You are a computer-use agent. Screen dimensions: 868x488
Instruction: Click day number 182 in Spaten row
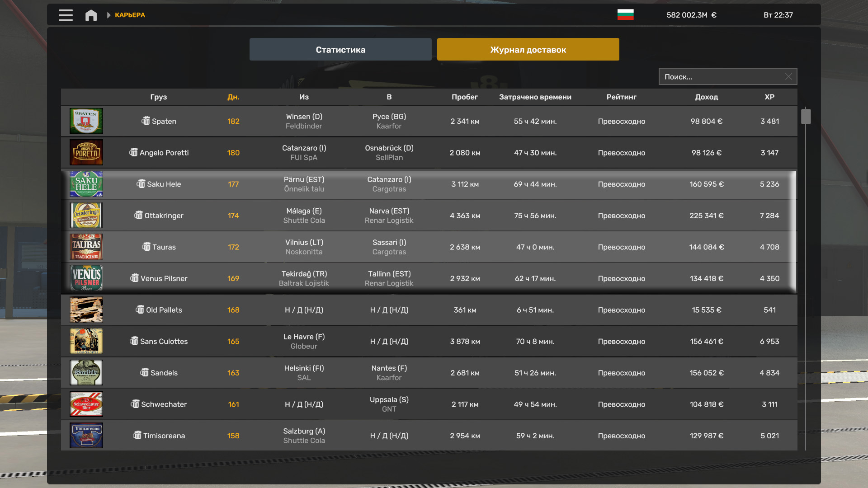pos(233,121)
